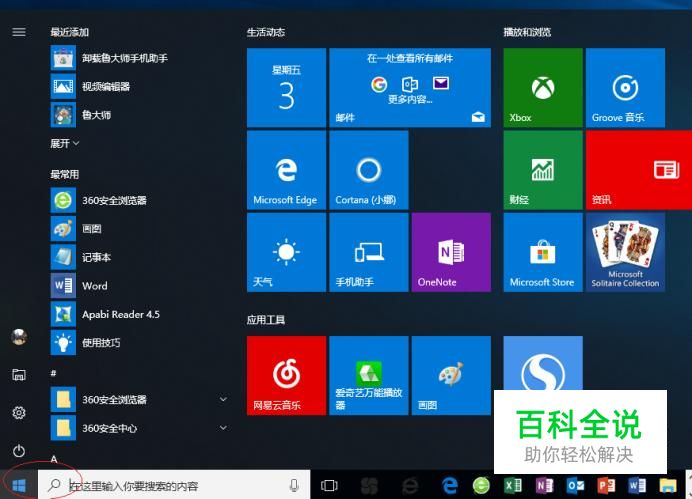Open the 爱奇艺万能播放器 tile

click(x=369, y=375)
